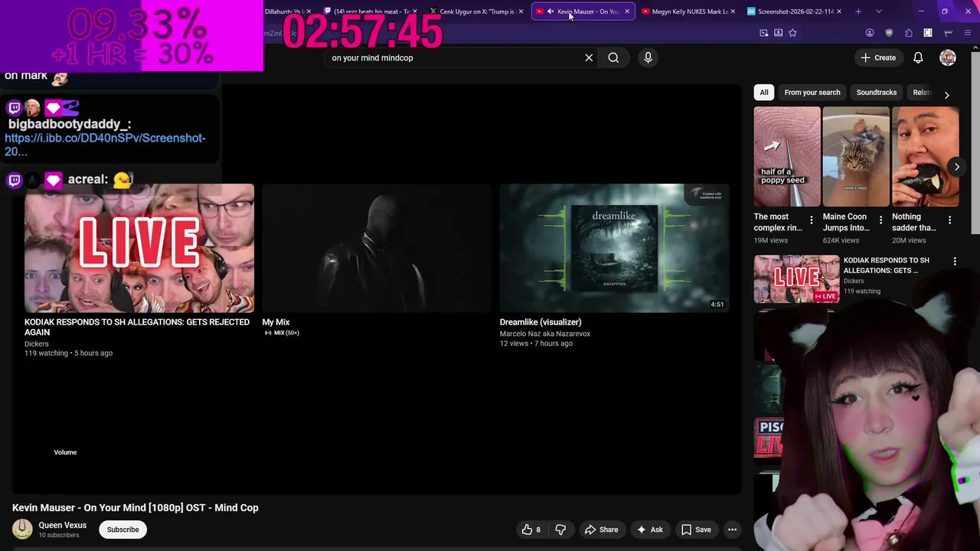Open the sidebar KODIAK RESPONDS live thumbnail
Image resolution: width=980 pixels, height=551 pixels.
coord(796,279)
